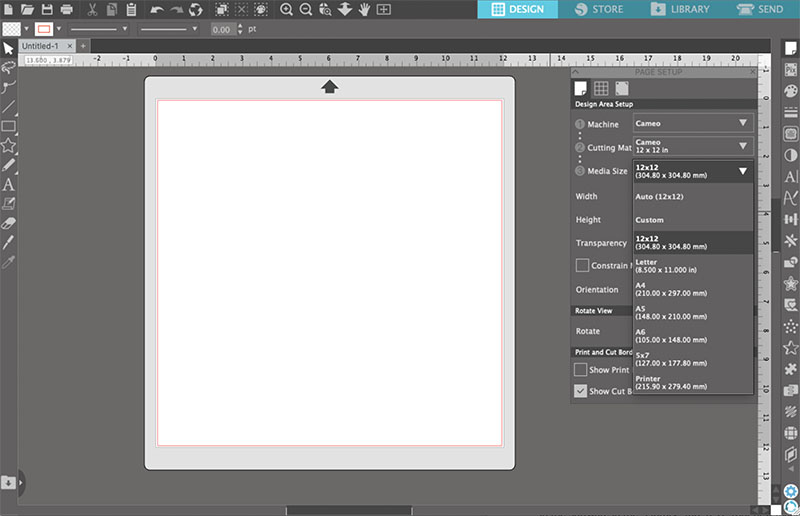This screenshot has height=516, width=800.
Task: Select the Text tool
Action: [x=8, y=184]
